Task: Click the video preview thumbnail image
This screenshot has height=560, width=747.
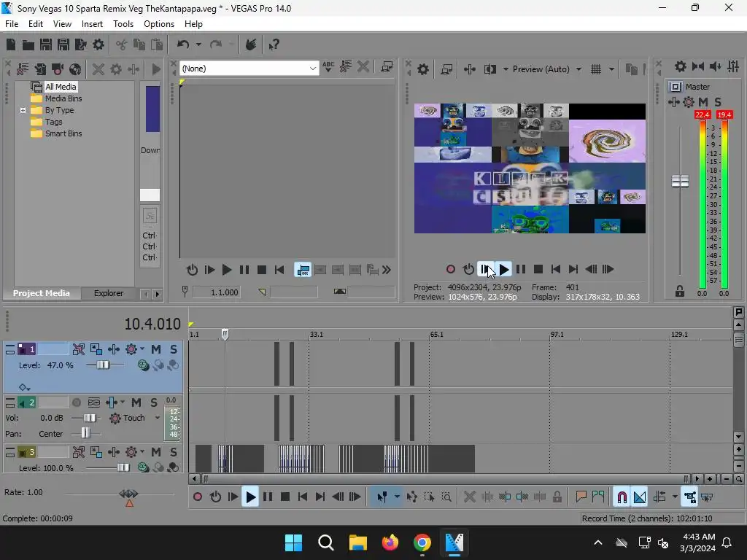Action: [530, 168]
